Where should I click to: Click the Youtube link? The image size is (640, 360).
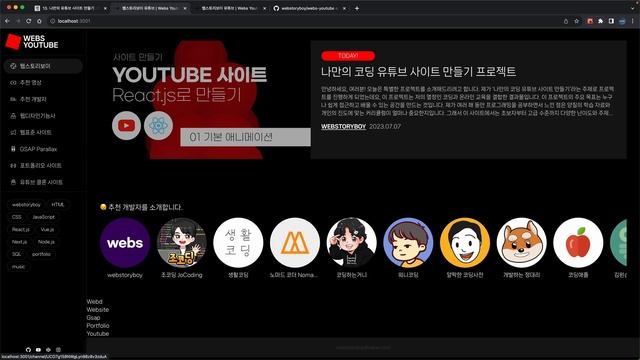98,333
